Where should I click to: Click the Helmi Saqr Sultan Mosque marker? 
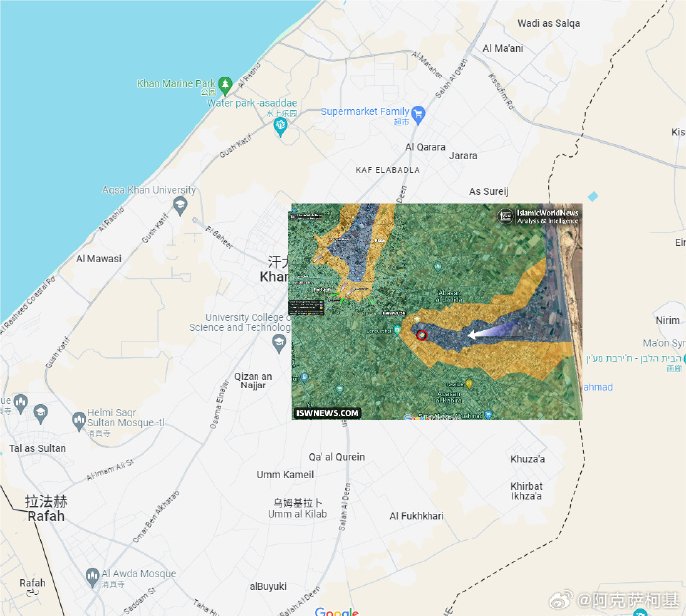click(79, 421)
